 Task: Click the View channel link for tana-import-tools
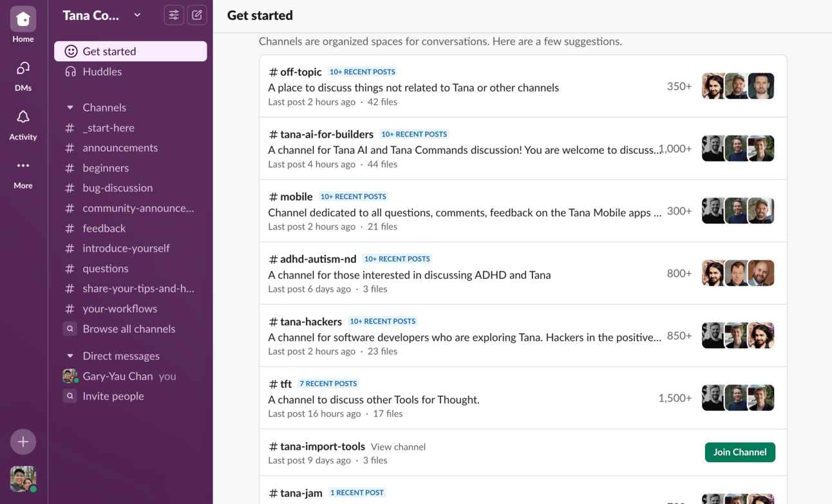click(x=398, y=447)
